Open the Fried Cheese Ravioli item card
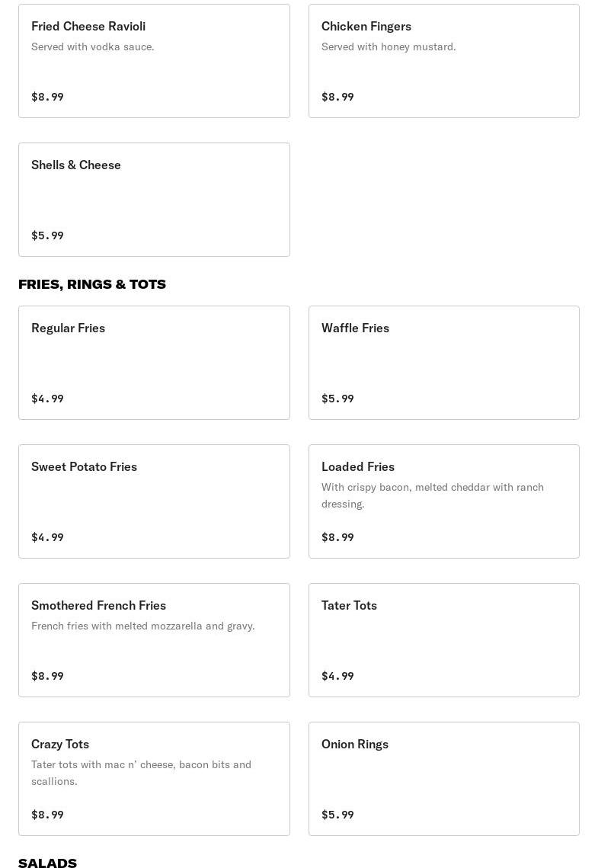The height and width of the screenshot is (868, 598). (154, 61)
